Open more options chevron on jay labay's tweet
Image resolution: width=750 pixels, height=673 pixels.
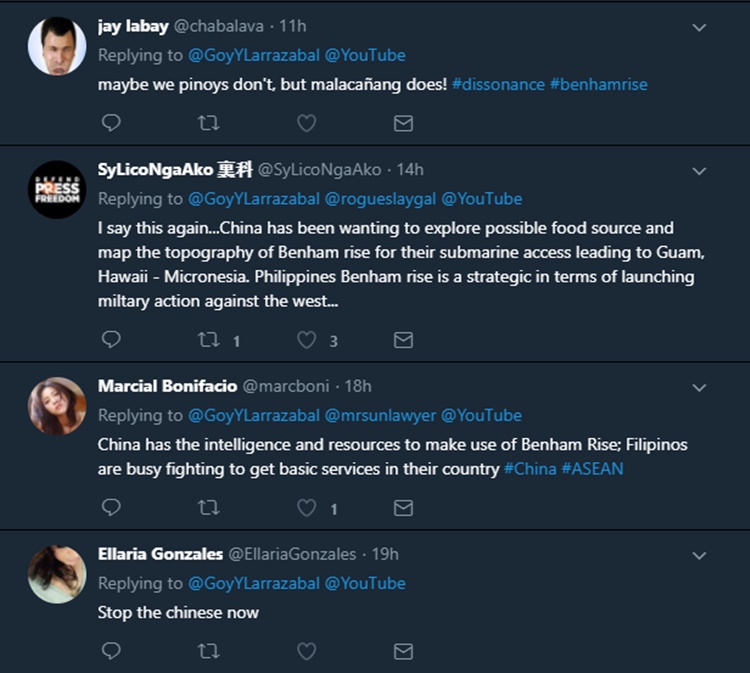coord(699,28)
